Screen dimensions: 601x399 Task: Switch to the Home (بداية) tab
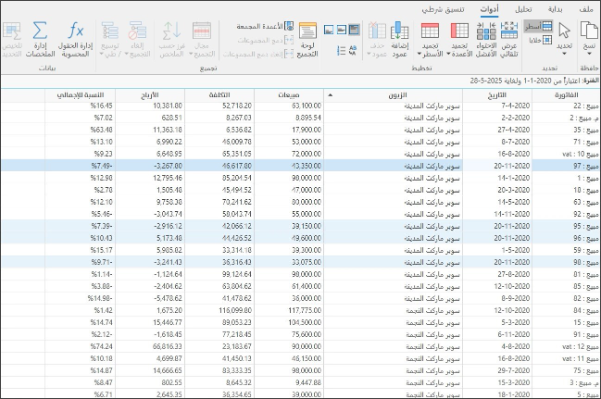tap(555, 9)
